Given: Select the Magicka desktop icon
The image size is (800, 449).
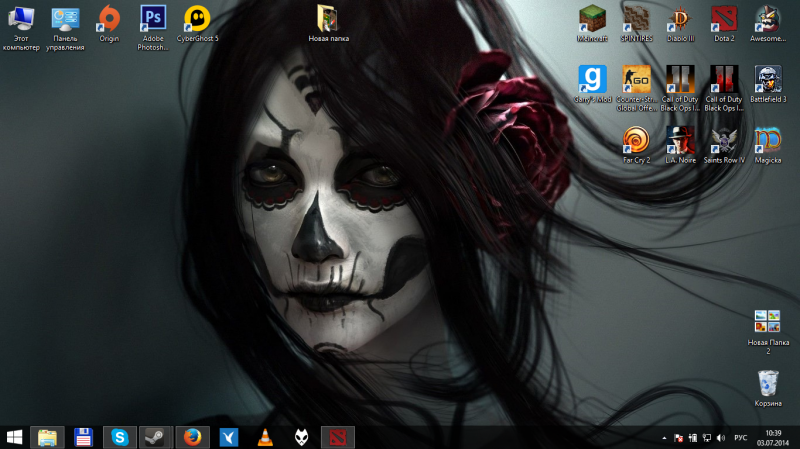Looking at the screenshot, I should click(x=768, y=145).
